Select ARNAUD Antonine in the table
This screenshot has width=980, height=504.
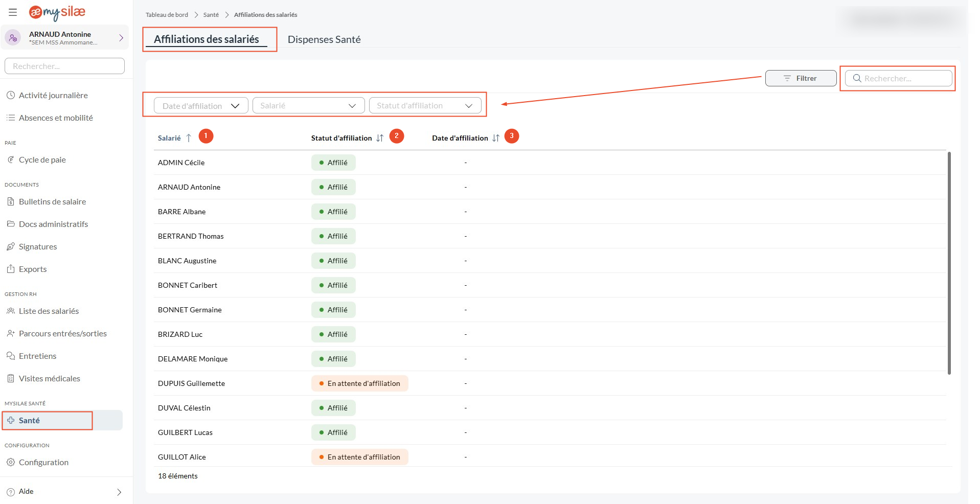click(189, 187)
